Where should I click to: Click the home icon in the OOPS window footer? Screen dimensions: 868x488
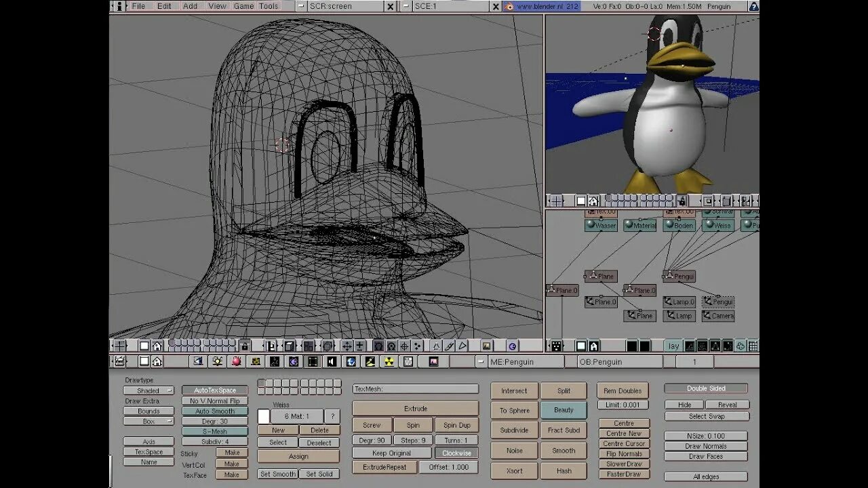coord(593,346)
